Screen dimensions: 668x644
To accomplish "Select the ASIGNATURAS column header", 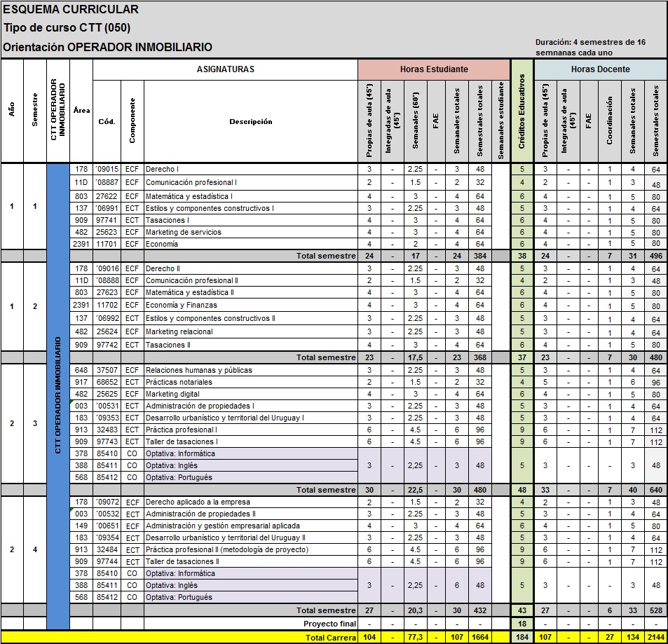I will tap(226, 69).
